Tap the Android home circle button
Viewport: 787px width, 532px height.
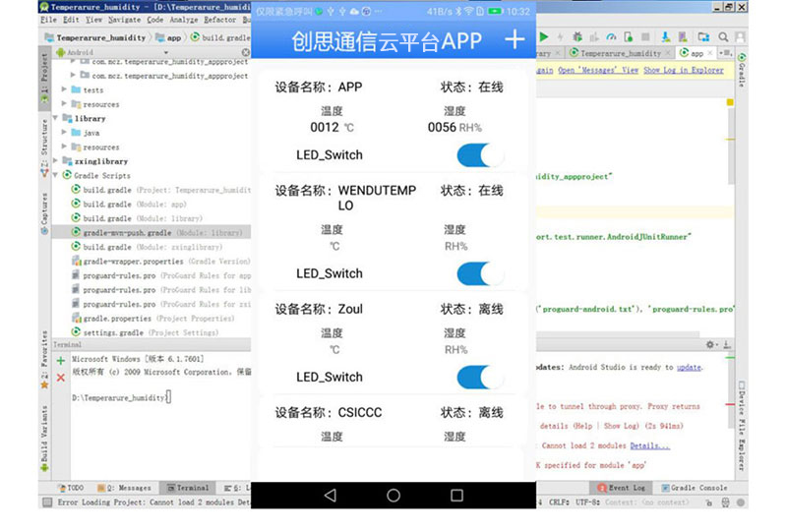click(393, 496)
